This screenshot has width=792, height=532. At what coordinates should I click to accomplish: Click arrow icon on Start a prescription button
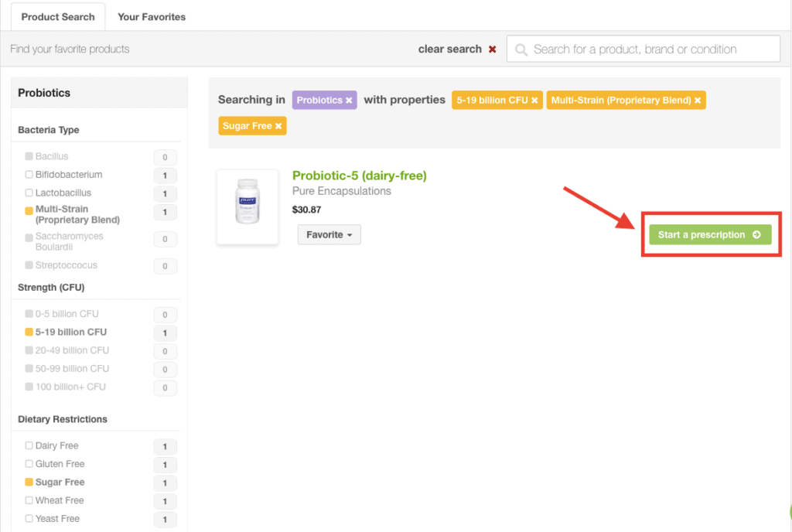click(756, 235)
